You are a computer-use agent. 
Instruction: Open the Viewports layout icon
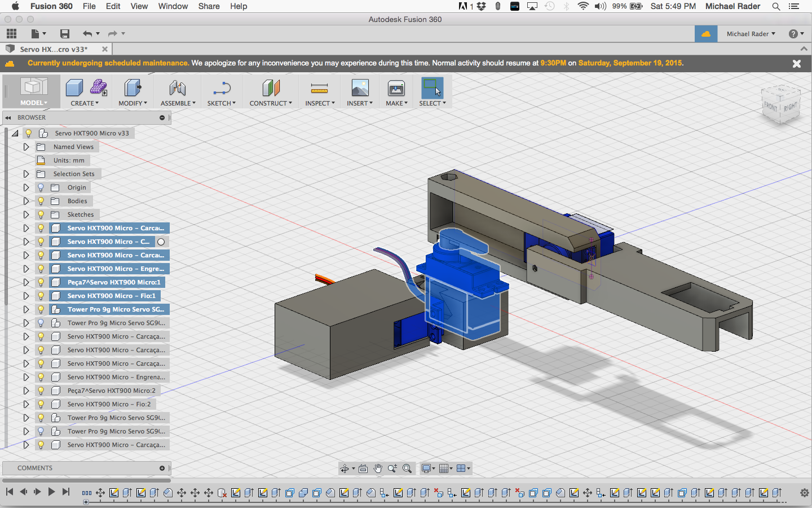pos(461,468)
